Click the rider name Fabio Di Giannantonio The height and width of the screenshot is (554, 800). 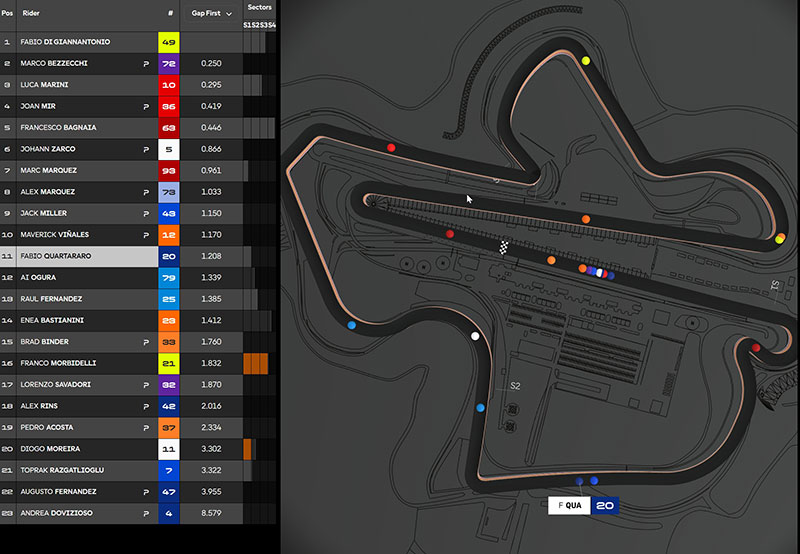pyautogui.click(x=65, y=42)
